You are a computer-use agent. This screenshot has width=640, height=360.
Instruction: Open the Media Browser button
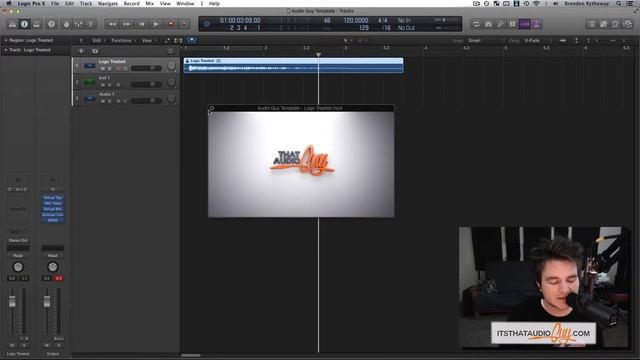[628, 24]
